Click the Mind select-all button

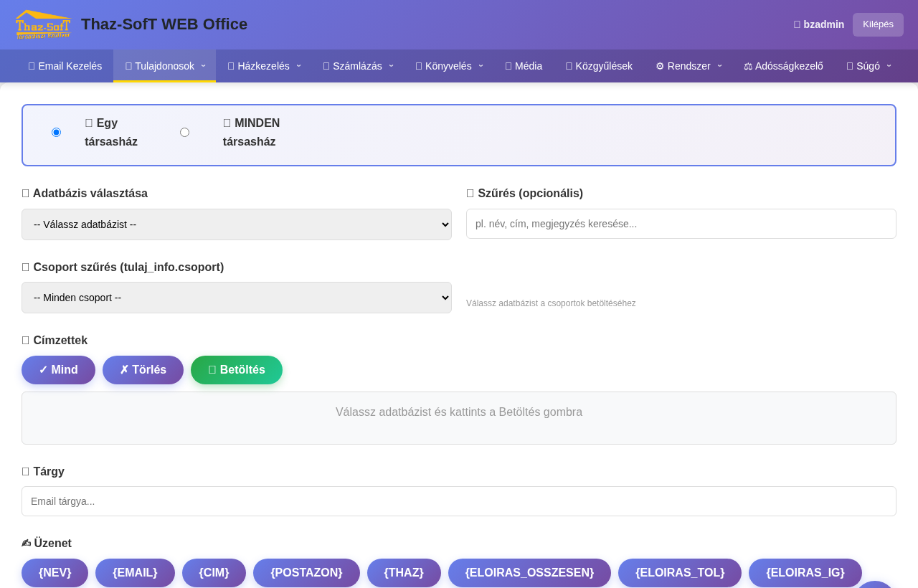point(58,370)
